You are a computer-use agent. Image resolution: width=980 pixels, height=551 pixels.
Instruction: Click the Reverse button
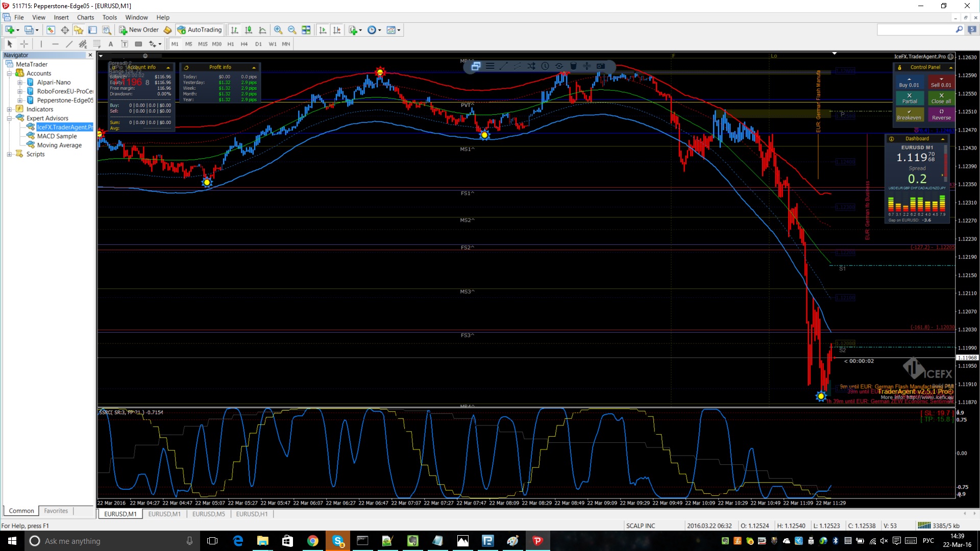pyautogui.click(x=941, y=115)
